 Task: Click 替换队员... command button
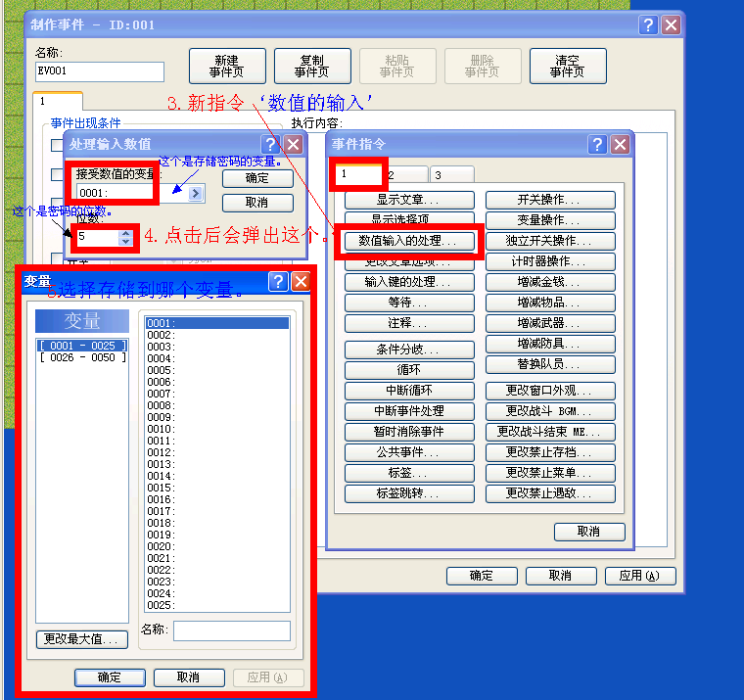pyautogui.click(x=550, y=364)
